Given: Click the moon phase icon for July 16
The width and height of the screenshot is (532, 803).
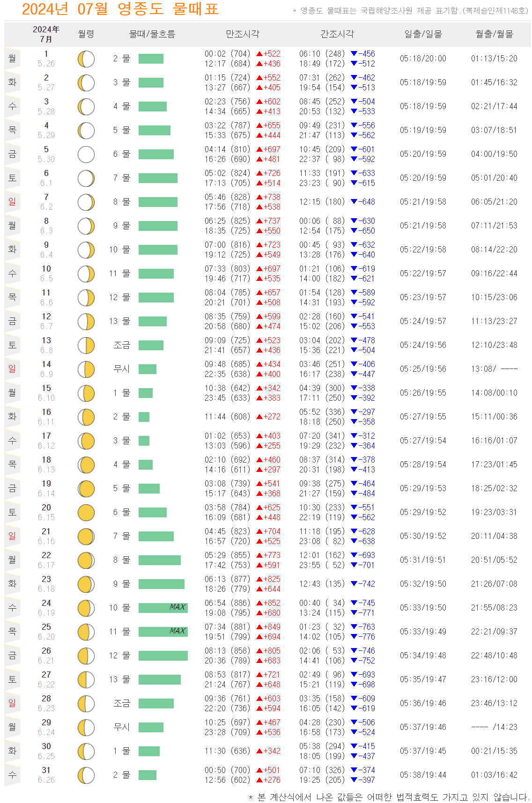Looking at the screenshot, I should pos(86,417).
